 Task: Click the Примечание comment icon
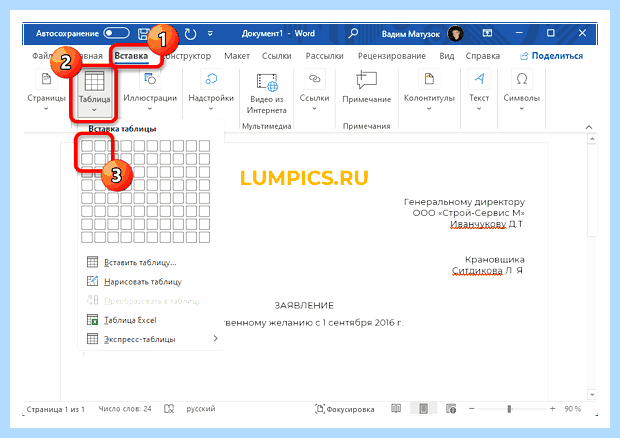(366, 80)
